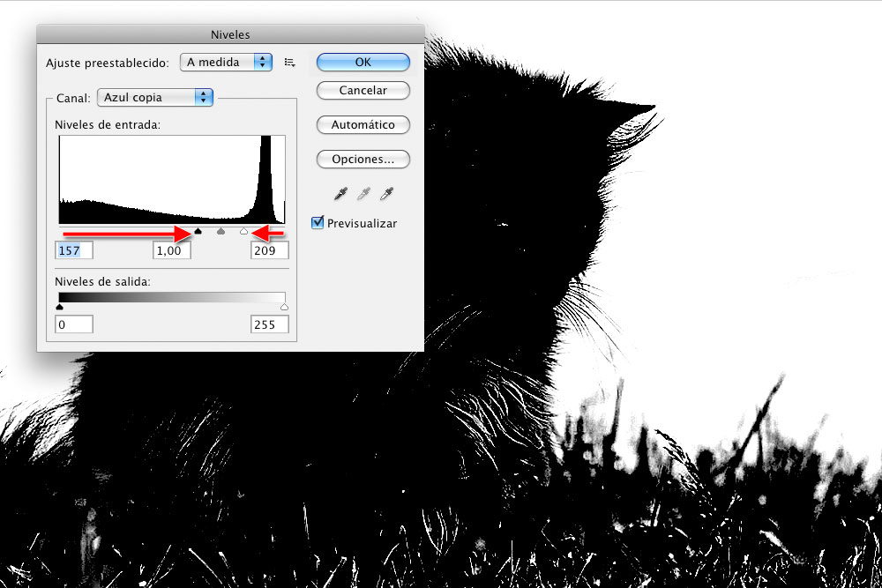Click the output highlights field showing 255

[269, 324]
